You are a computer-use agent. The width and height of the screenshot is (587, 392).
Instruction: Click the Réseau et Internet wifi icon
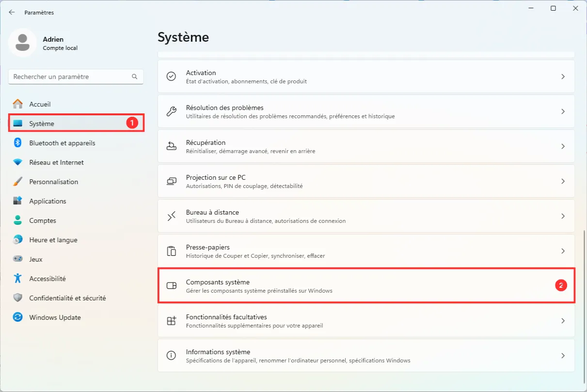[x=18, y=162]
